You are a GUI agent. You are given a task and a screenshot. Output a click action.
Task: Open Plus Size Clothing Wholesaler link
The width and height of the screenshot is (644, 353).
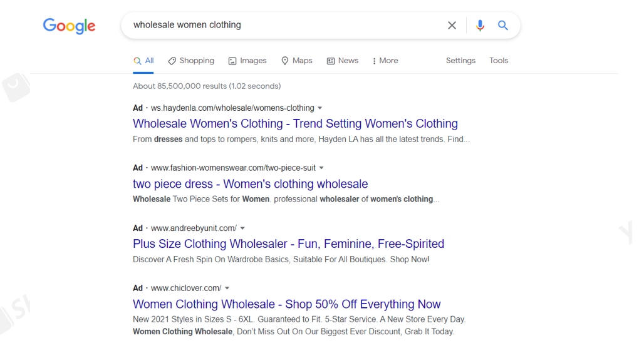(288, 244)
